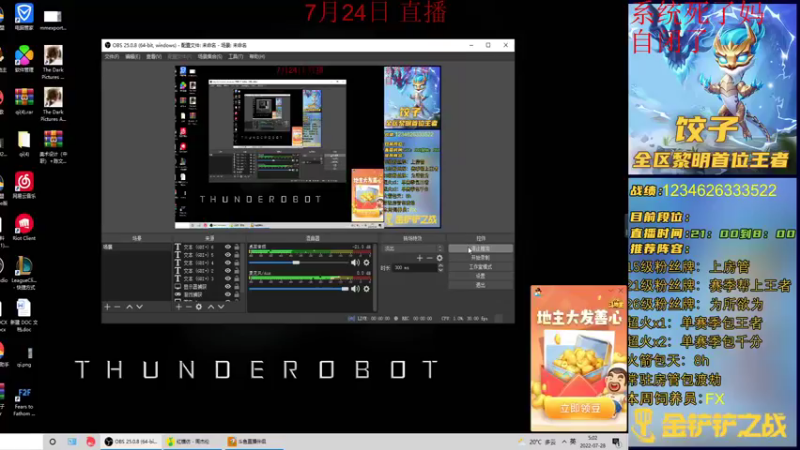Lock the 显示器捕获 source
Screen dimensions: 800x450
[x=237, y=287]
